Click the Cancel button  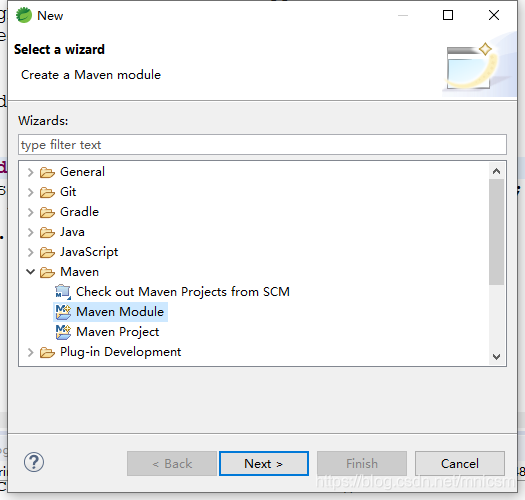[460, 463]
